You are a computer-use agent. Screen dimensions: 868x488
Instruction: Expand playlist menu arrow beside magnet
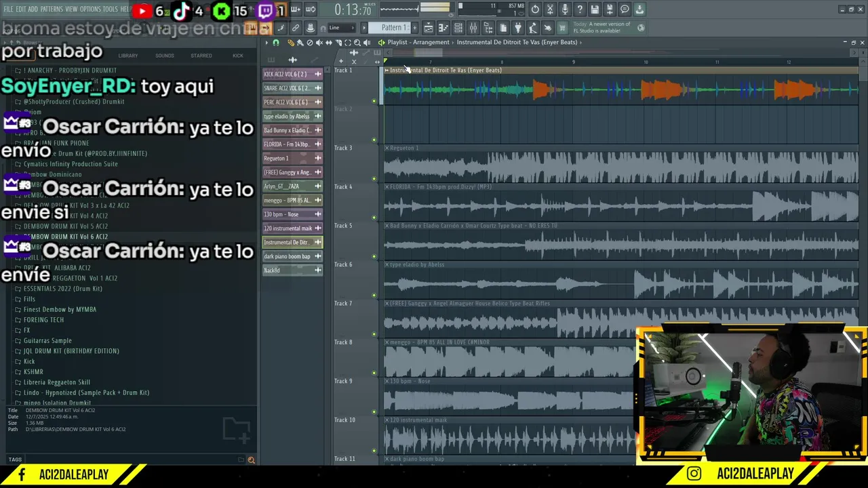267,42
